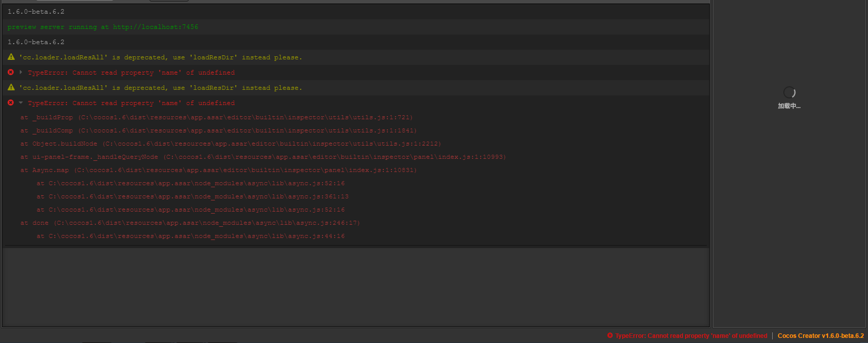The height and width of the screenshot is (343, 868).
Task: Click the warning icon on the first loadResAll message
Action: [x=11, y=57]
